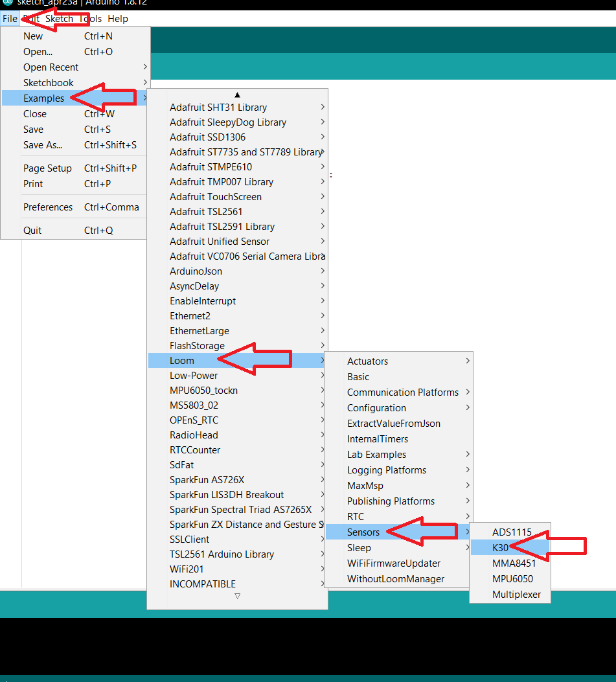Expand Adafruit SHT31 Library examples
This screenshot has width=616, height=682.
(x=237, y=108)
